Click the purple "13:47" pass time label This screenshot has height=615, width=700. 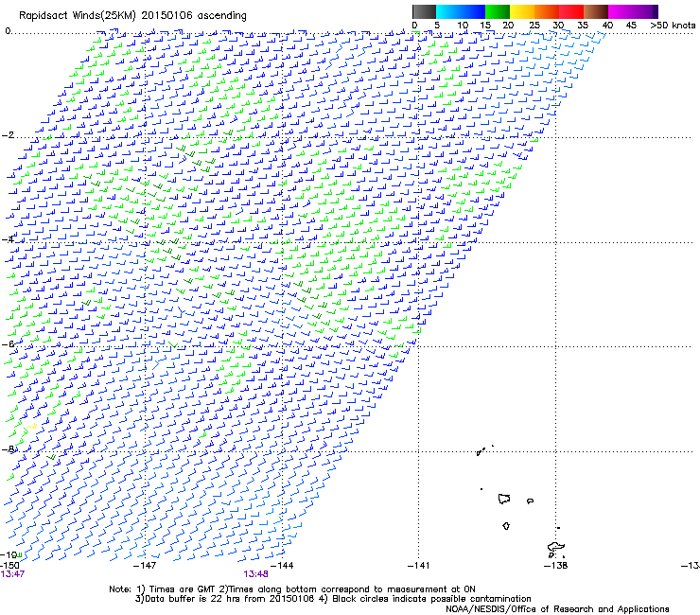(12, 574)
